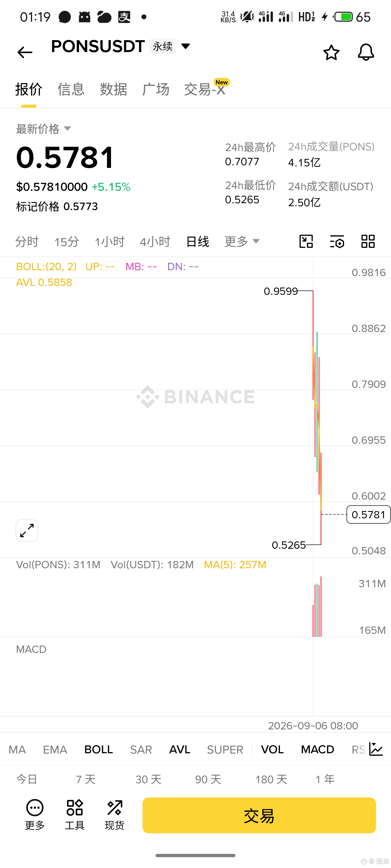Image resolution: width=391 pixels, height=868 pixels.
Task: Expand the PONSUSDT 永续 contract dropdown
Action: coord(185,46)
